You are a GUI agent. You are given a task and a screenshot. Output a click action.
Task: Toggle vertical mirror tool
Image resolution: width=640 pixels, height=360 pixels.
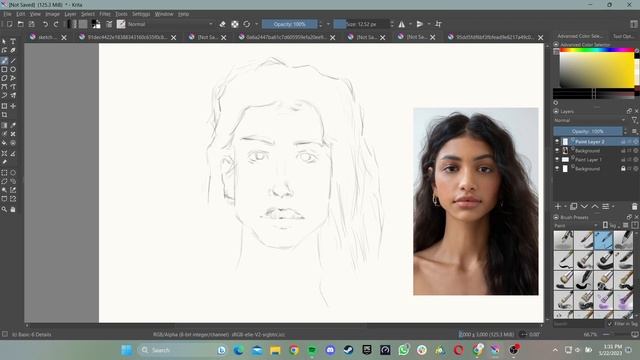(x=420, y=24)
